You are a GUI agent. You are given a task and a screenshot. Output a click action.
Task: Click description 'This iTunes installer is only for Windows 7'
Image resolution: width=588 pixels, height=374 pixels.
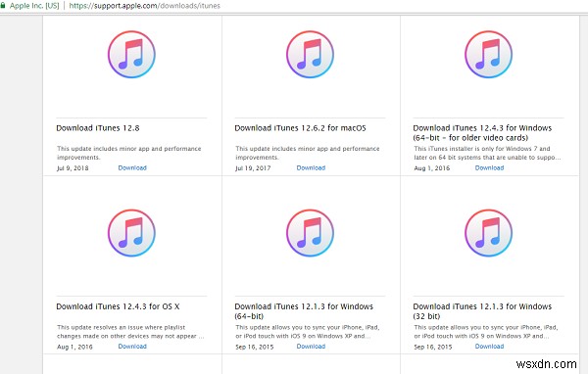[x=487, y=153]
